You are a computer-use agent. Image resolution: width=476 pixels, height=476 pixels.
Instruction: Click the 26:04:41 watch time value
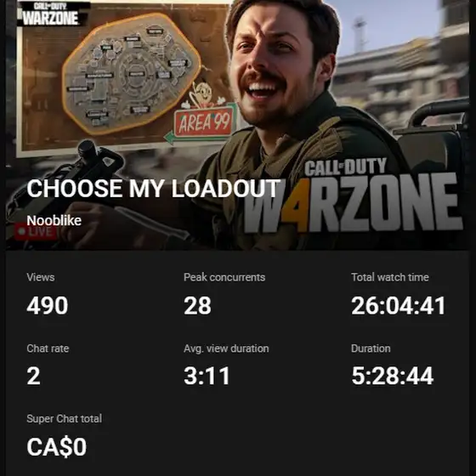pyautogui.click(x=399, y=305)
